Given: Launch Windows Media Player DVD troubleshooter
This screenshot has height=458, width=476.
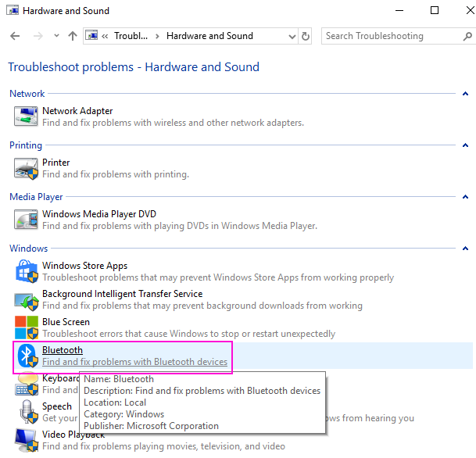Looking at the screenshot, I should click(99, 214).
